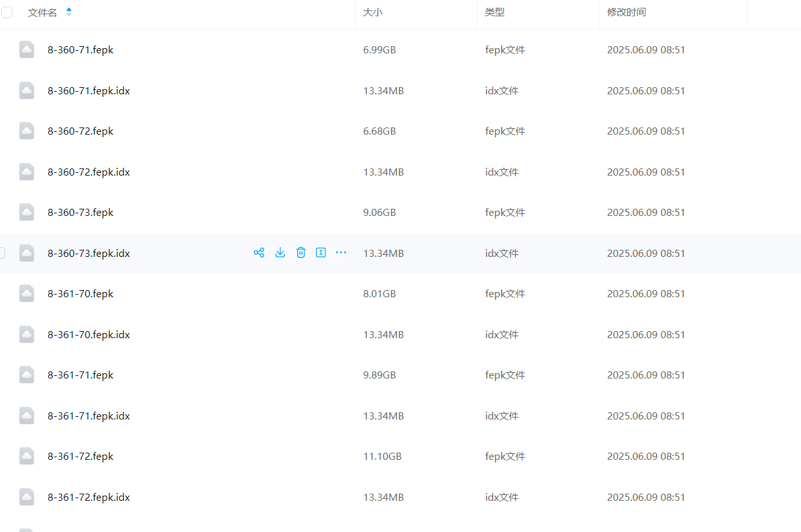801x532 pixels.
Task: Open the file named 8-360-72.fepk.idx
Action: 88,172
